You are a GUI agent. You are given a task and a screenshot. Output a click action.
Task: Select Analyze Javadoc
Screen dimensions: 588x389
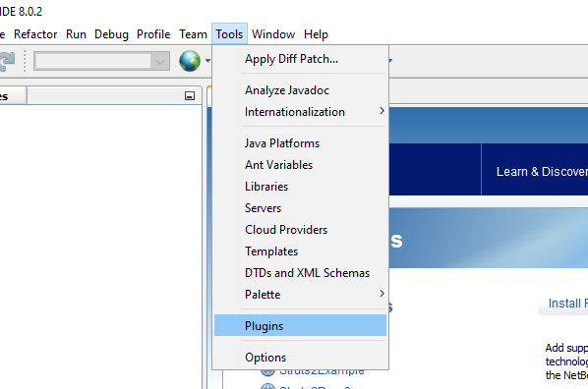pos(300,90)
